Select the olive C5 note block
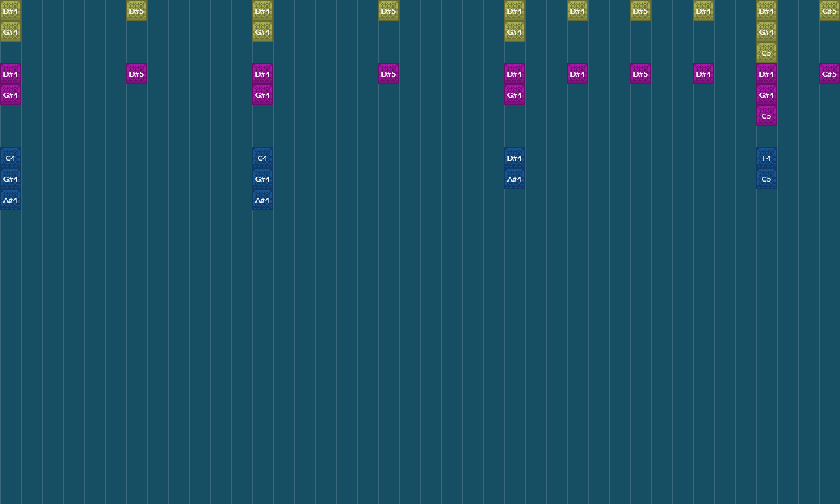The height and width of the screenshot is (504, 840). pos(766,52)
